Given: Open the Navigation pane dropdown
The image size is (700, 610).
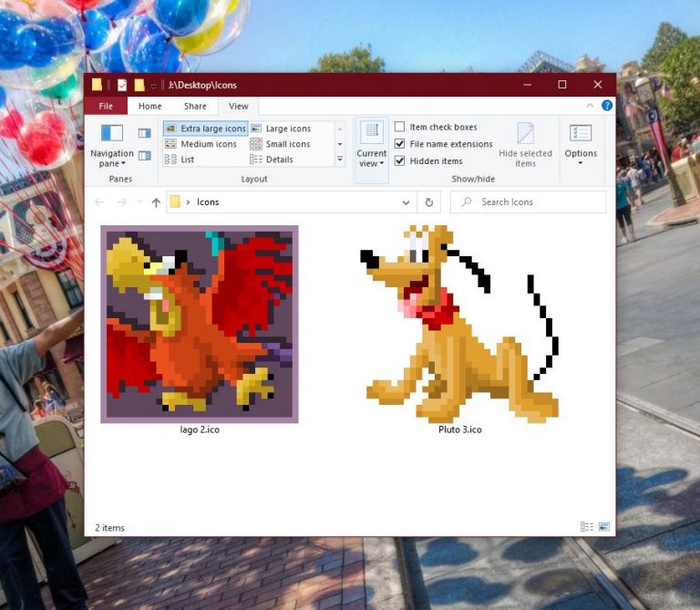Looking at the screenshot, I should (111, 146).
